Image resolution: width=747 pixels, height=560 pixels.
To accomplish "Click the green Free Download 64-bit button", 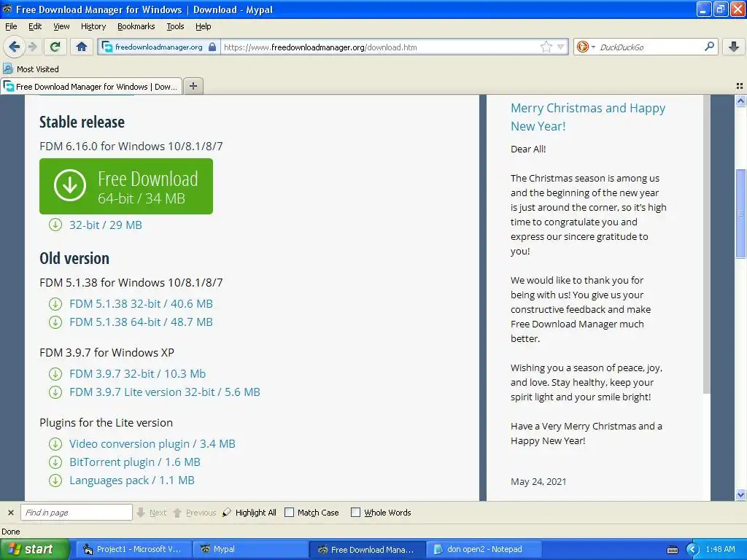I will coord(126,186).
